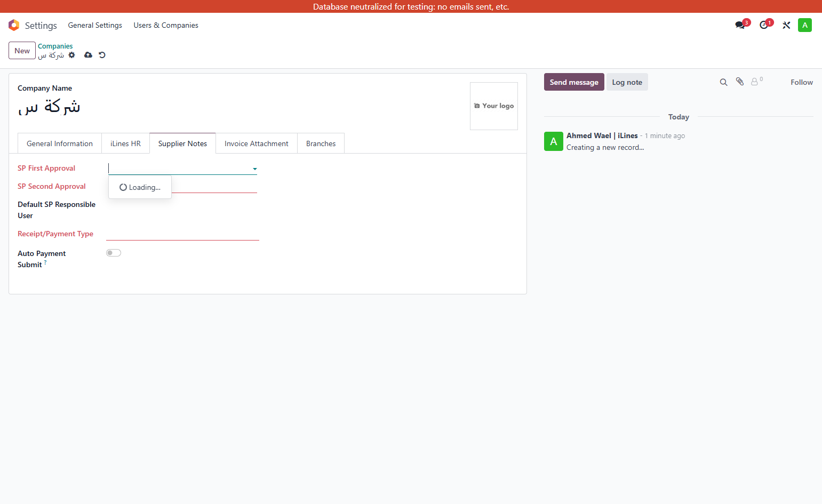Show help tooltip for Auto Payment Submit
The width and height of the screenshot is (822, 504).
click(x=45, y=262)
